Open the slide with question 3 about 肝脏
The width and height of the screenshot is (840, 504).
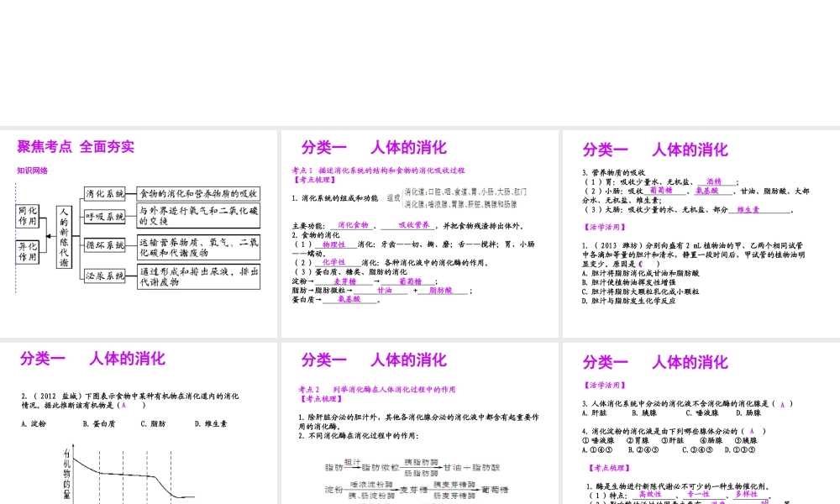[701, 423]
